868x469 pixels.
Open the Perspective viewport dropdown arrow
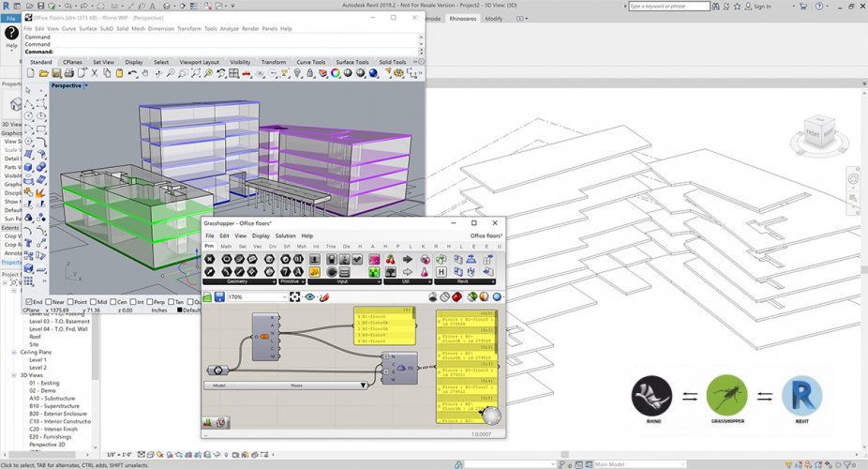[86, 85]
